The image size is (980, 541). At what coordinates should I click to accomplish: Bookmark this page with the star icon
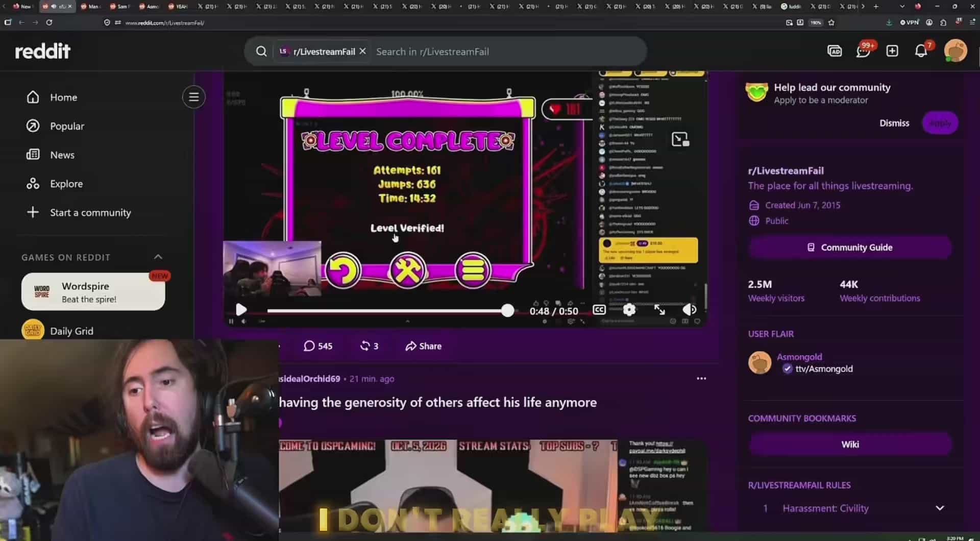click(831, 22)
